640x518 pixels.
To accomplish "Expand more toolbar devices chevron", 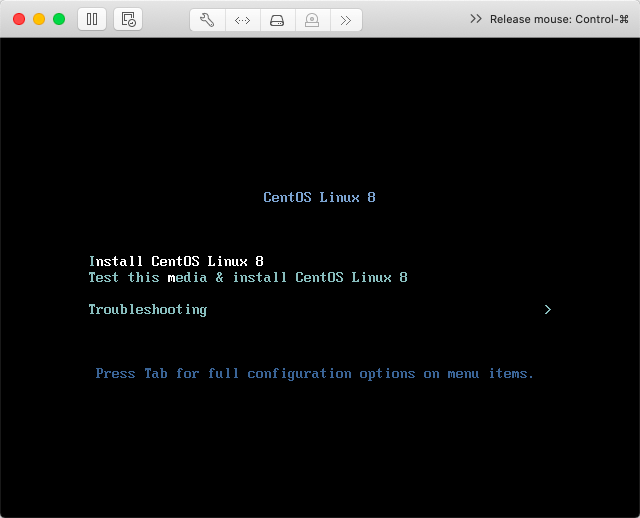I will coord(346,20).
